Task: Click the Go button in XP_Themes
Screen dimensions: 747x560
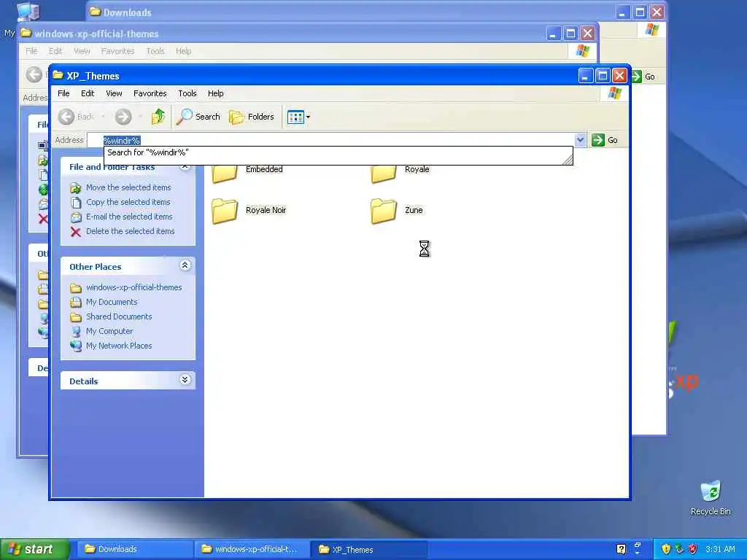Action: click(605, 140)
